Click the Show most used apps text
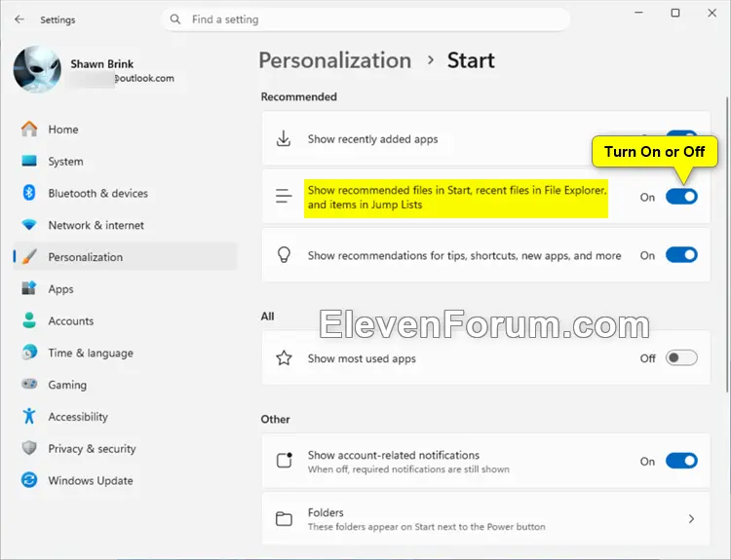The width and height of the screenshot is (731, 560). [x=362, y=358]
